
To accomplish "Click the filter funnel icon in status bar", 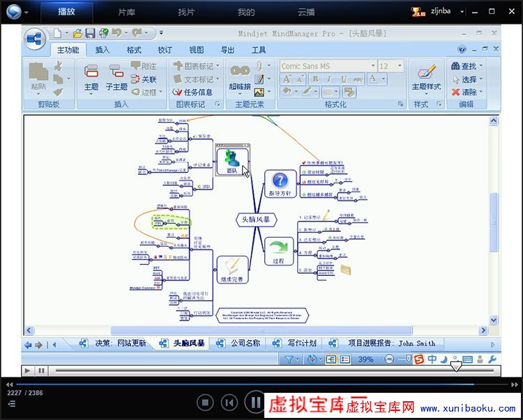I will [288, 359].
